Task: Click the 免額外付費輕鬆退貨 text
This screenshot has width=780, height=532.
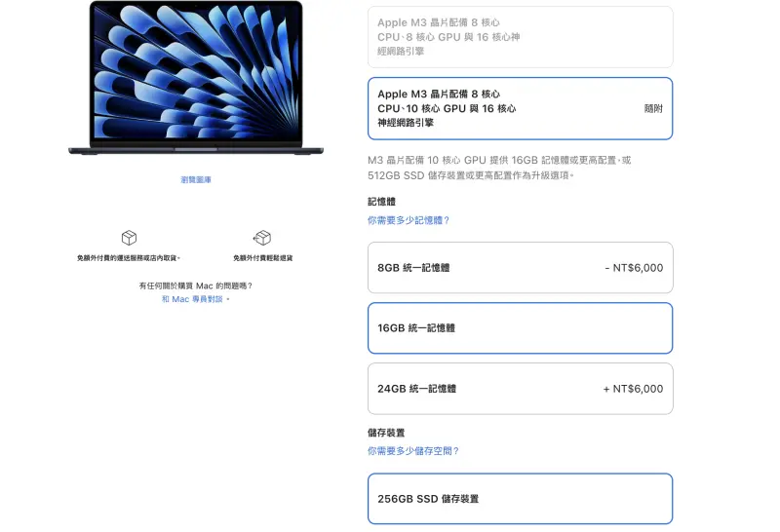Action: click(262, 258)
